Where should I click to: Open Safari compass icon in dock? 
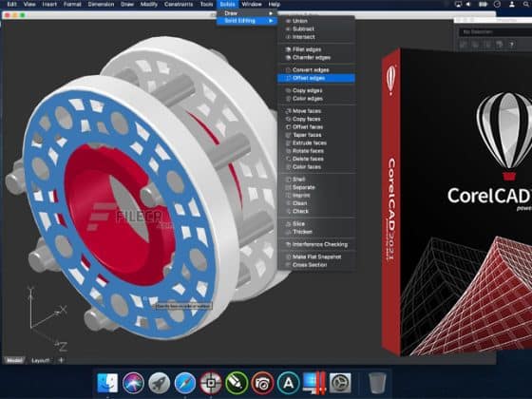pos(185,383)
